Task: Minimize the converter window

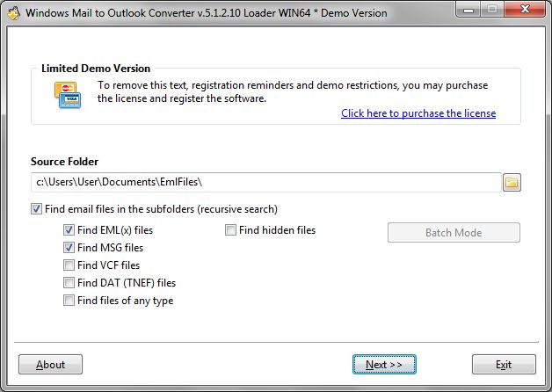Action: 468,11
